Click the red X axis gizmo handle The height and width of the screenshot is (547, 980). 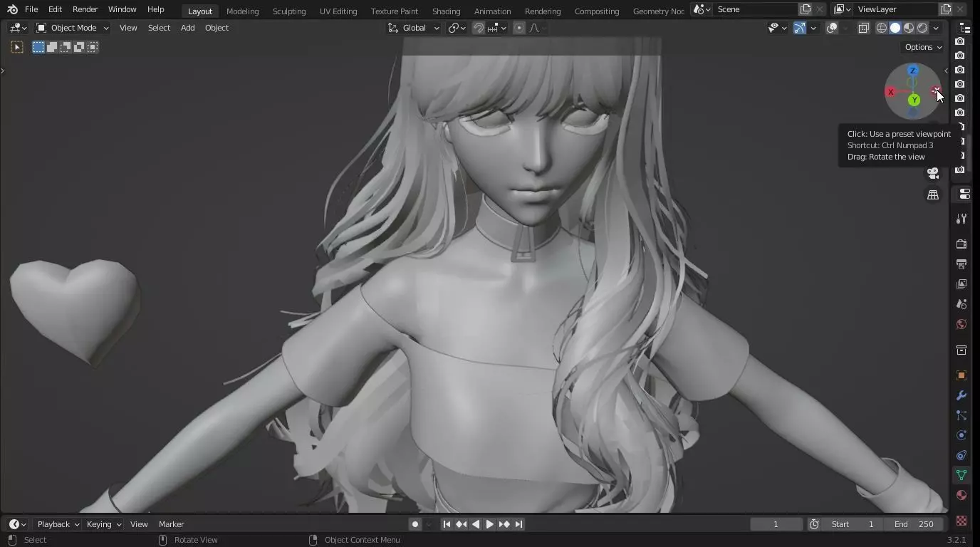tap(890, 92)
